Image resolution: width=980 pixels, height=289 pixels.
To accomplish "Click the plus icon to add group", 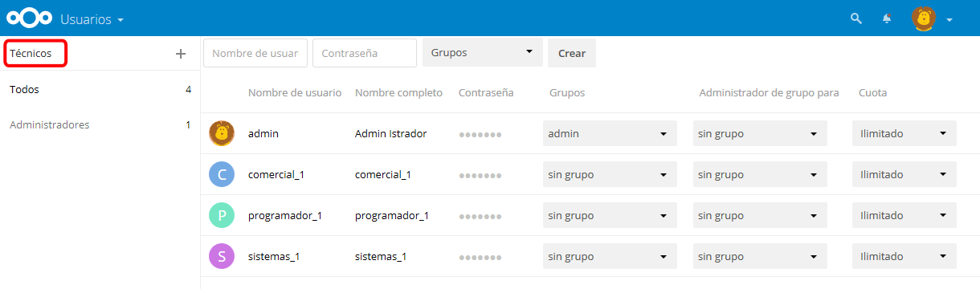I will click(181, 54).
